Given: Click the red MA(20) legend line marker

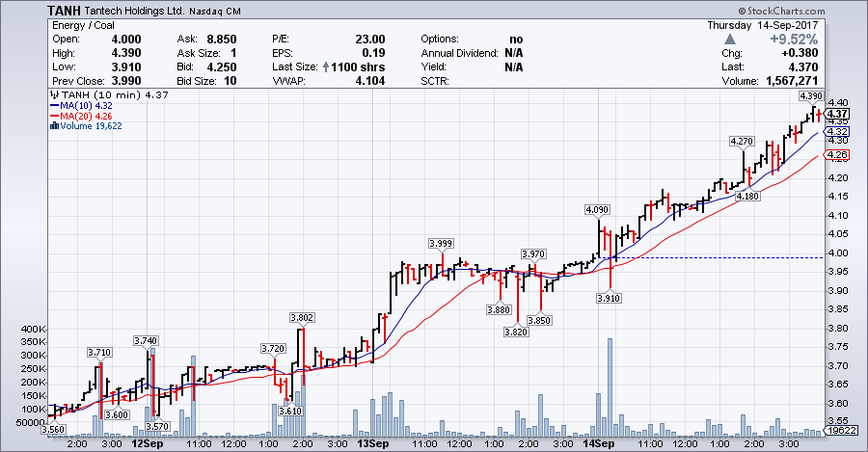Looking at the screenshot, I should coord(53,116).
